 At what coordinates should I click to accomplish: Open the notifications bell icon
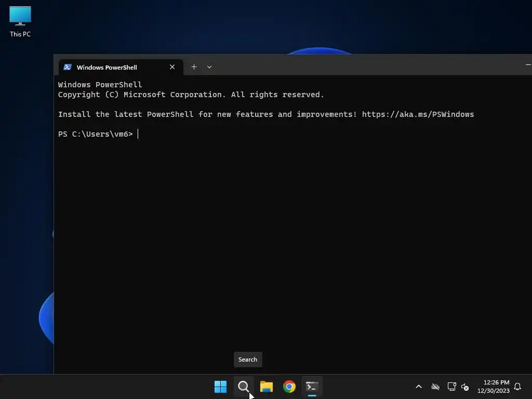click(517, 387)
